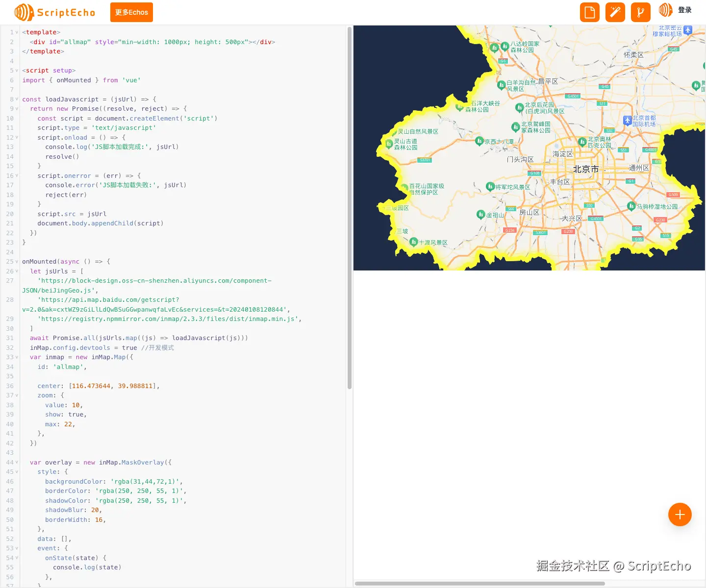Viewport: 706px width, 588px height.
Task: Fold the inMap.Map config at line 33
Action: [x=17, y=357]
